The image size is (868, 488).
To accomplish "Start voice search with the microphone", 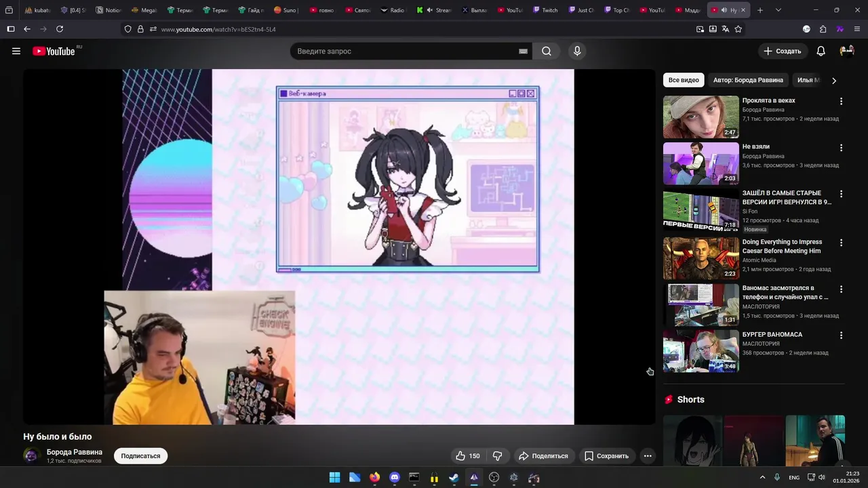I will pos(577,51).
